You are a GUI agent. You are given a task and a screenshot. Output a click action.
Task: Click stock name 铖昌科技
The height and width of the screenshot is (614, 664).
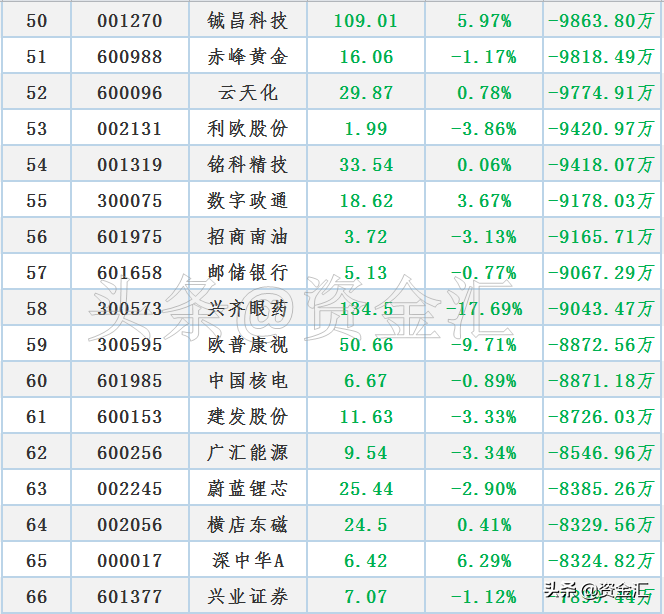tap(247, 21)
